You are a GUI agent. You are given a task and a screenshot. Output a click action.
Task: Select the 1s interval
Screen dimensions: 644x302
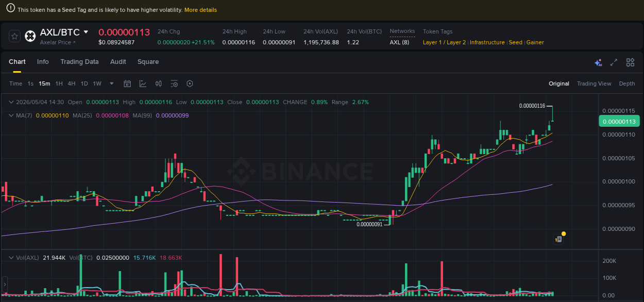pos(30,83)
